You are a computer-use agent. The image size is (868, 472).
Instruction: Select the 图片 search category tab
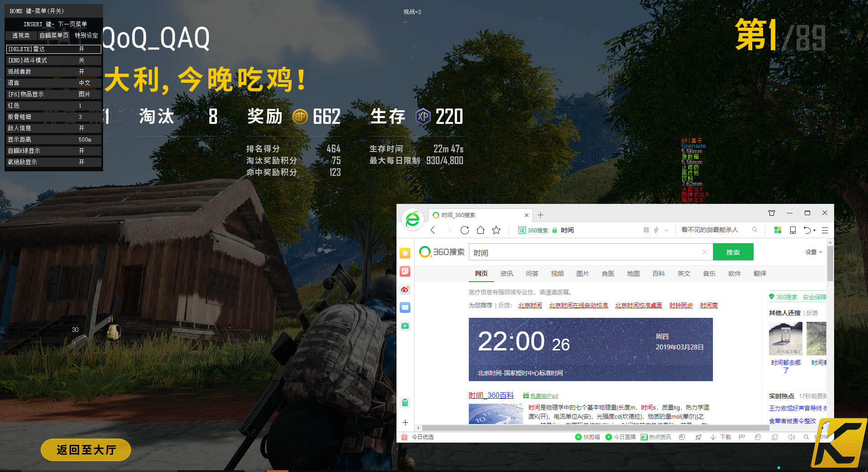583,274
